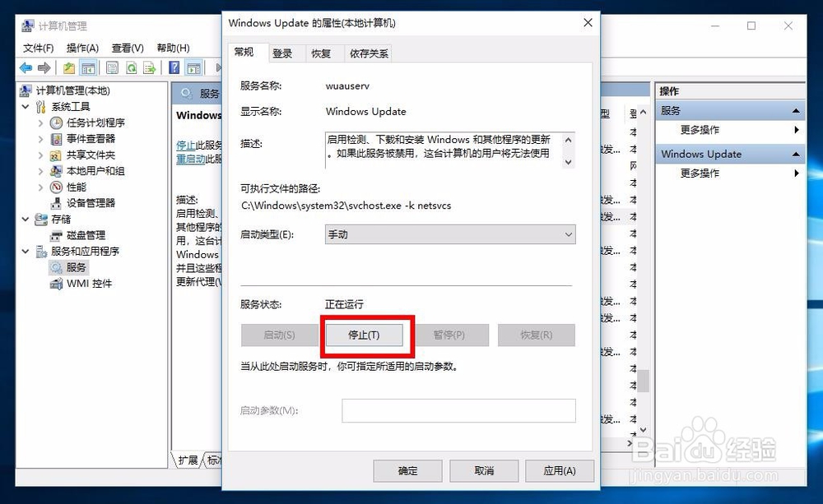823x504 pixels.
Task: Click the Computer Management root icon in tree
Action: click(26, 90)
